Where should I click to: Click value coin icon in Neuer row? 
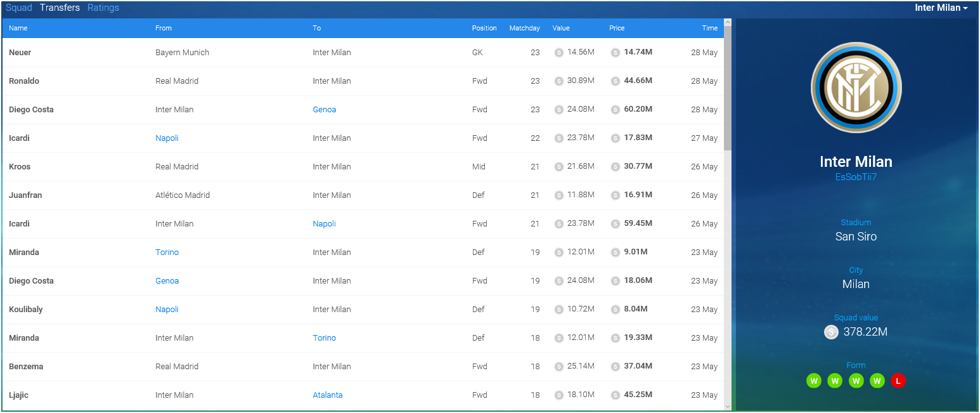click(x=558, y=53)
